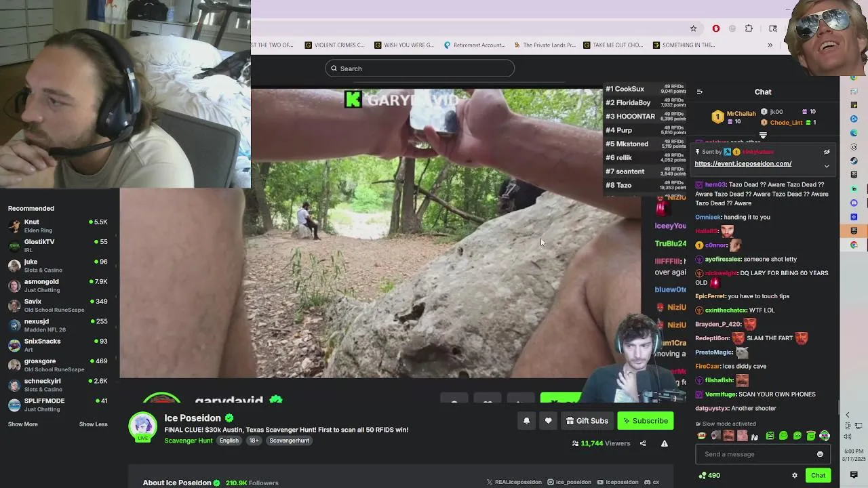
Task: Open the iceposeidon YouTube link
Action: [618, 482]
